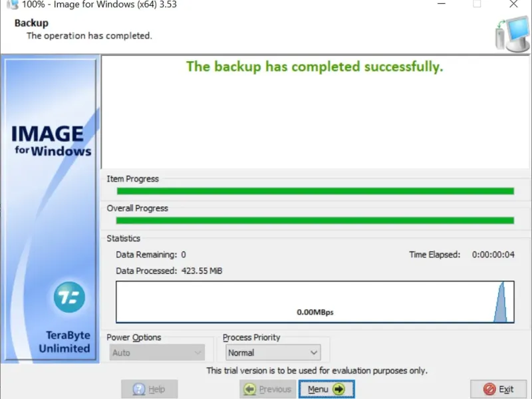Click "The operation has completed." text

point(89,36)
